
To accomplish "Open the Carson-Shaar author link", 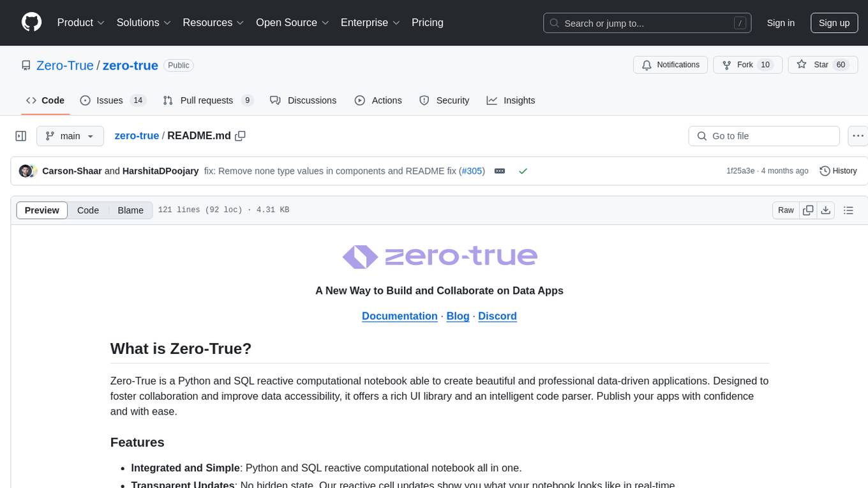I will coord(72,171).
